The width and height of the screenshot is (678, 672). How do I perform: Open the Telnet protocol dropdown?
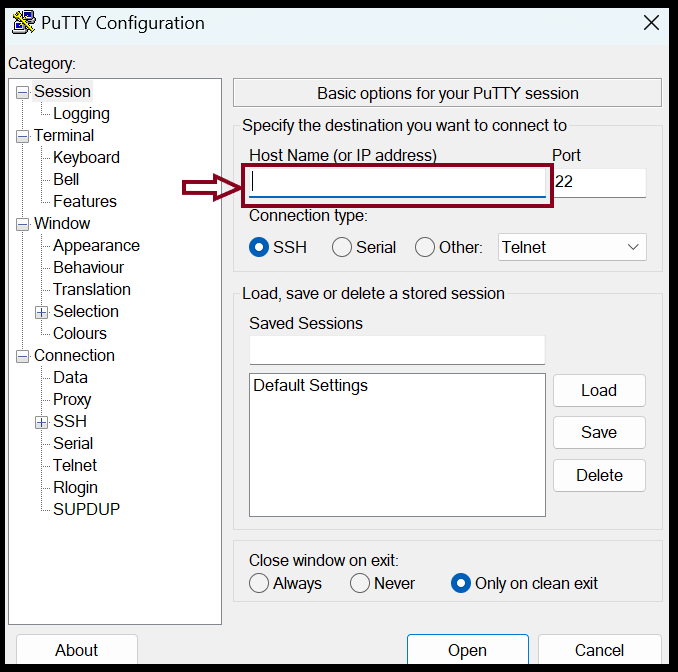click(x=572, y=247)
